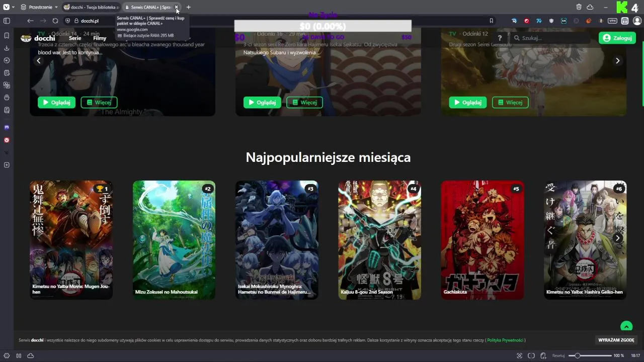
Task: Open the Polityka Prywatności link
Action: [505, 340]
